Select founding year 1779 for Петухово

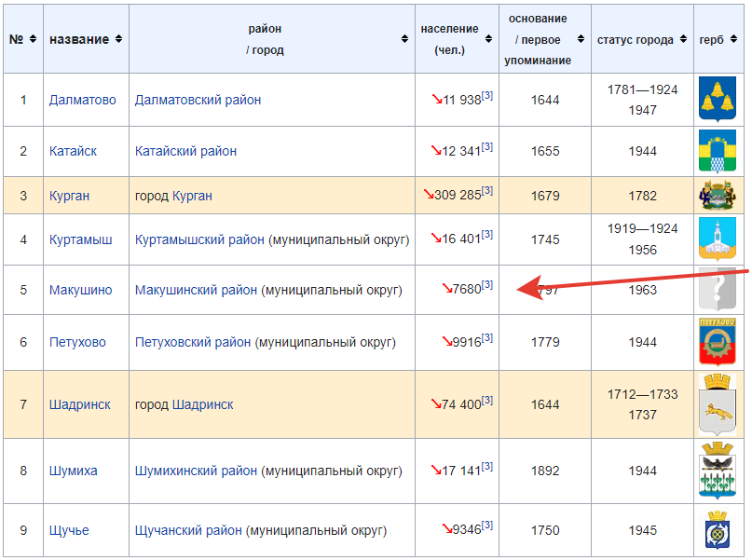(545, 342)
